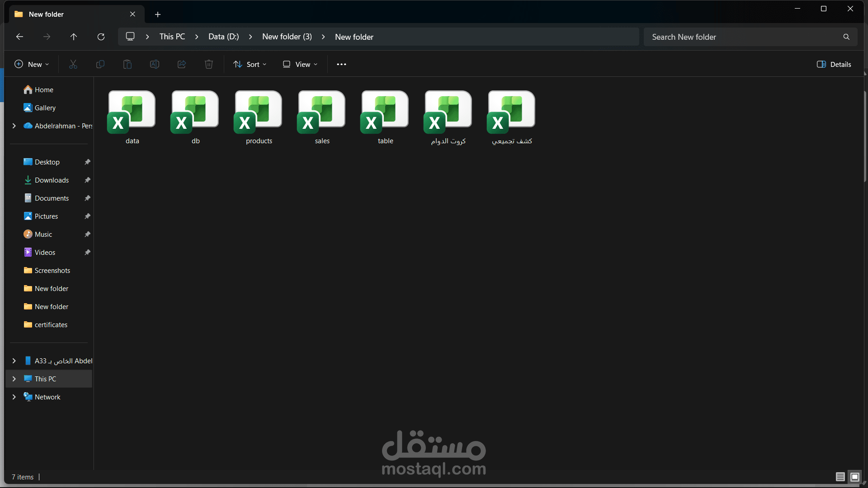Select the كروت الدوام Excel file
The width and height of the screenshot is (868, 488).
(448, 117)
